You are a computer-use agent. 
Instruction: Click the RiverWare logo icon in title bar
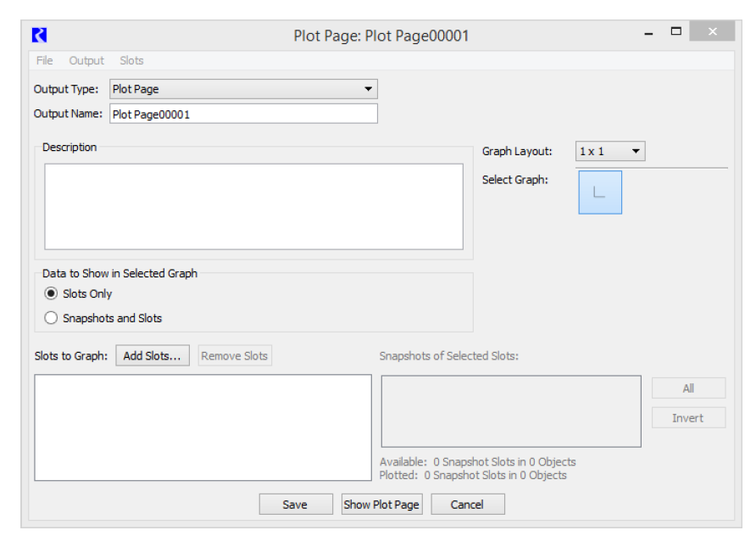point(39,35)
